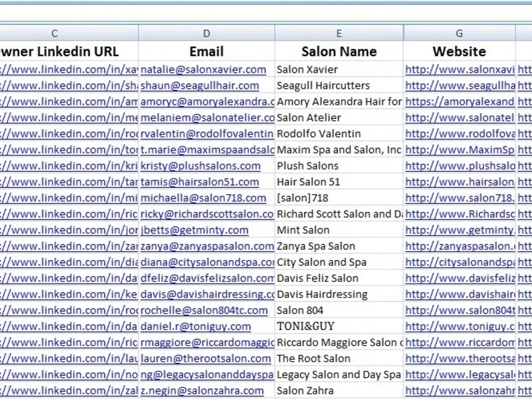Viewport: 532px width, 399px height.
Task: Select the Seagull Haircutters cell
Action: 339,86
